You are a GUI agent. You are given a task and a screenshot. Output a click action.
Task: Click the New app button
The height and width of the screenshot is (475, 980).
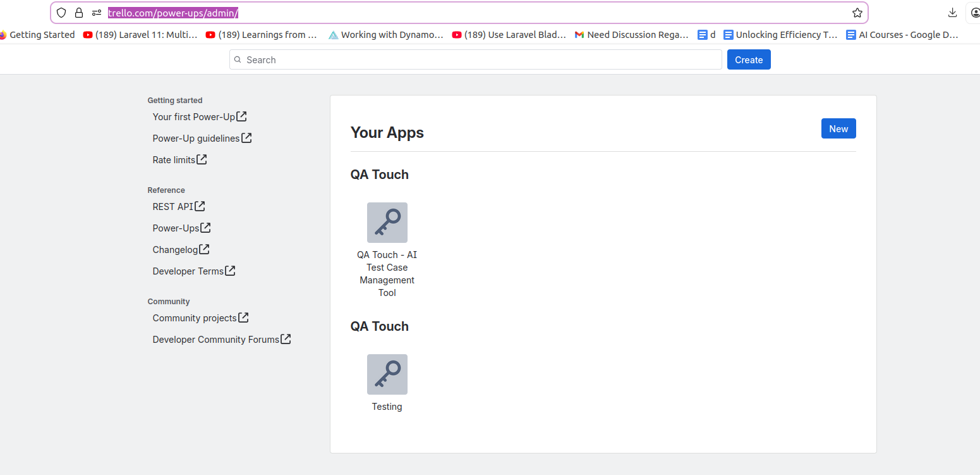tap(838, 128)
